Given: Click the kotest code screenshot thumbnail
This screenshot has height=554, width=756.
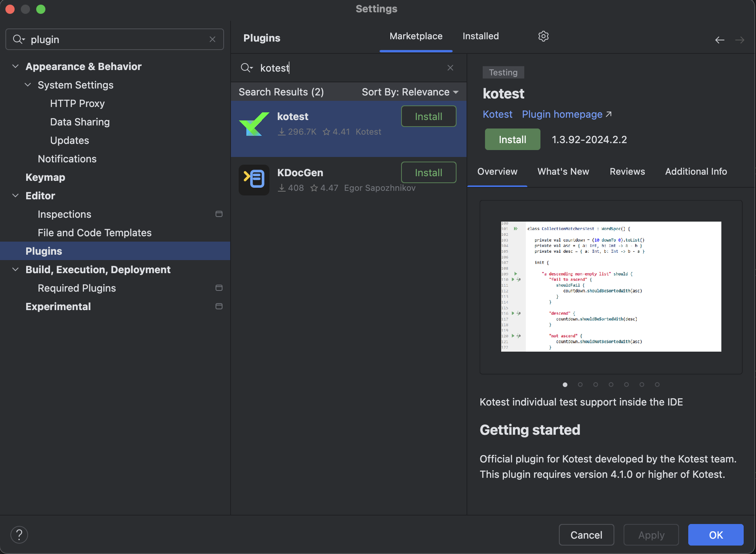Looking at the screenshot, I should (x=611, y=286).
